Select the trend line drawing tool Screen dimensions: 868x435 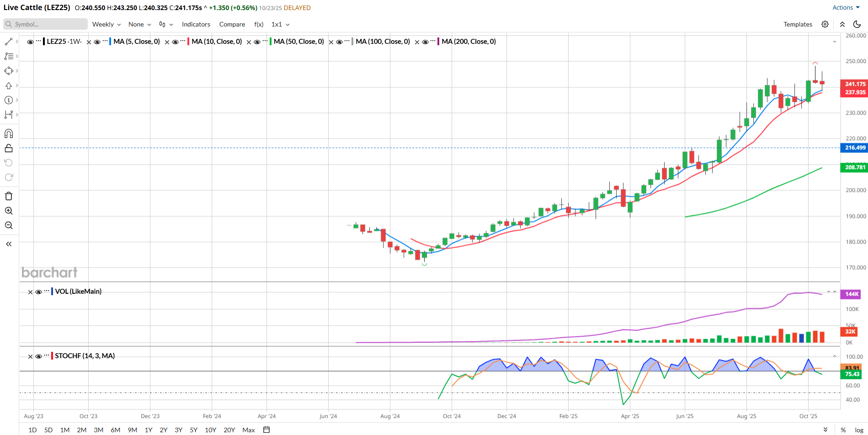coord(9,42)
